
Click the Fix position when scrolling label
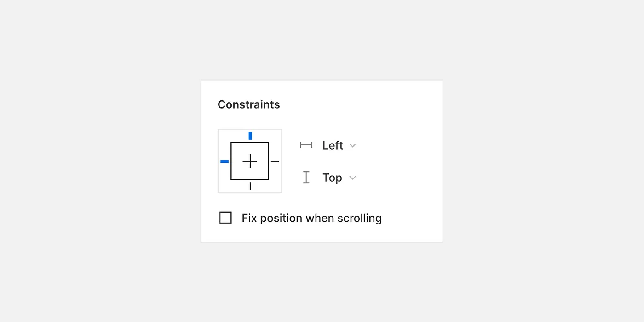[311, 218]
